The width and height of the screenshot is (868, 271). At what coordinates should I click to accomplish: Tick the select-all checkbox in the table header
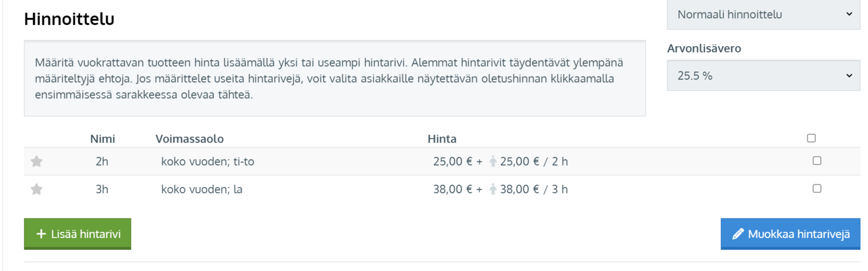pyautogui.click(x=811, y=138)
